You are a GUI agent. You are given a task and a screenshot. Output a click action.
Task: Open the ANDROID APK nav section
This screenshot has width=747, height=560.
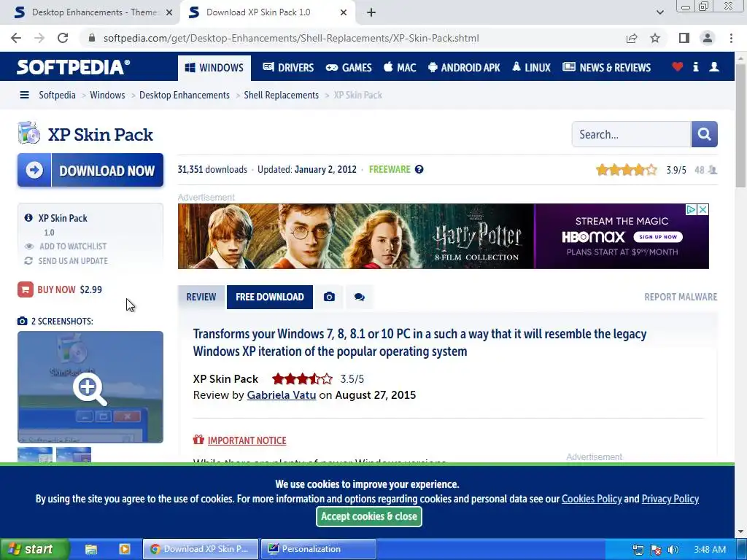pyautogui.click(x=464, y=68)
